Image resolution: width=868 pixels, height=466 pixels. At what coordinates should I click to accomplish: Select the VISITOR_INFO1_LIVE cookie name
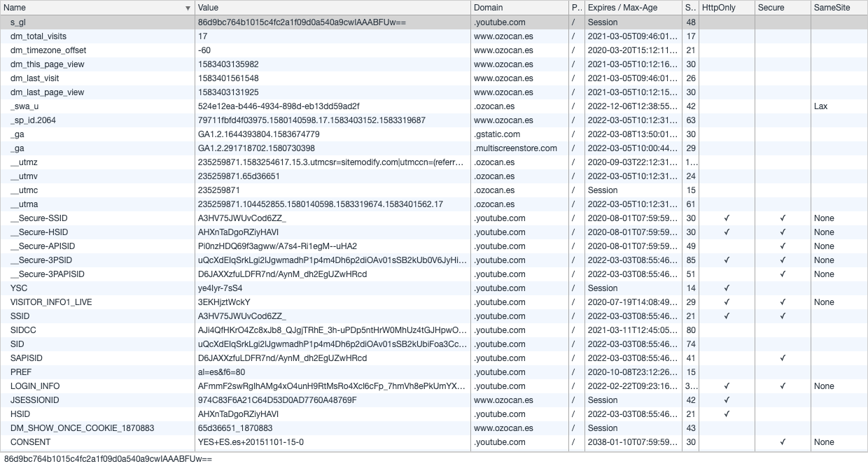(51, 302)
